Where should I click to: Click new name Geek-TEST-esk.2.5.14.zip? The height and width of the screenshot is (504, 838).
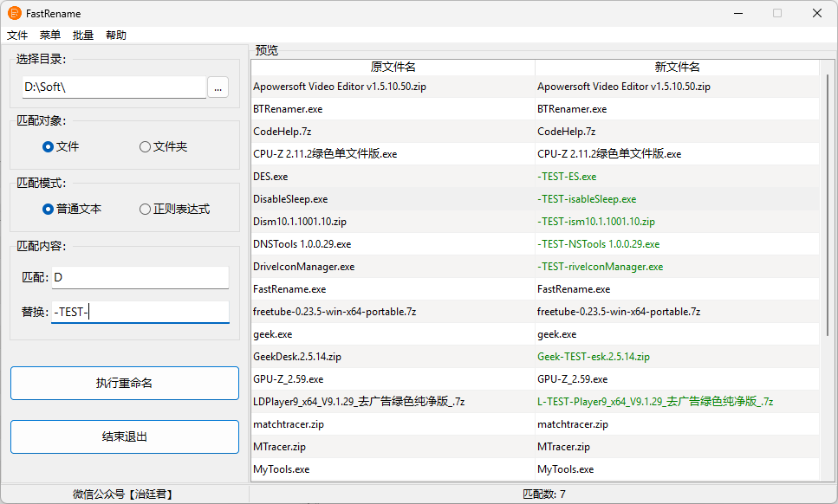pos(594,357)
